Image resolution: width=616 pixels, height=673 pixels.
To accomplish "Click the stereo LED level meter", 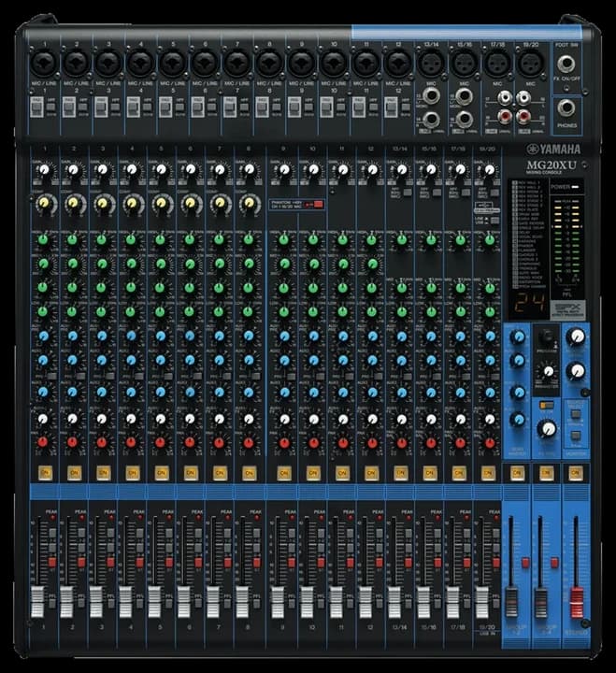I will click(x=567, y=238).
